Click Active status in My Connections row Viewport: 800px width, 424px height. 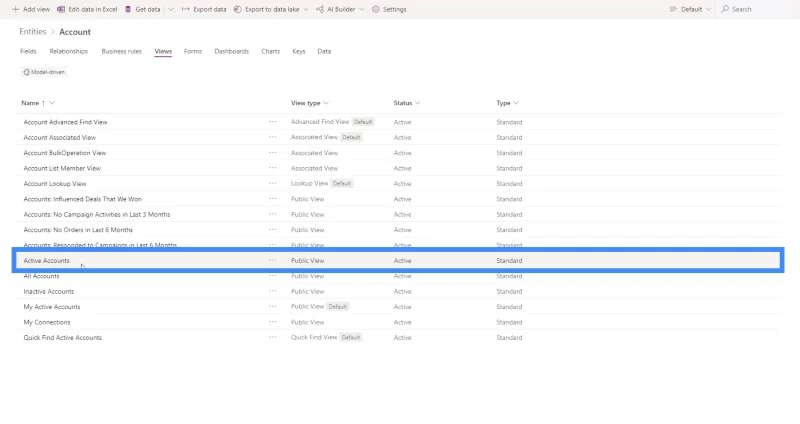(x=403, y=322)
